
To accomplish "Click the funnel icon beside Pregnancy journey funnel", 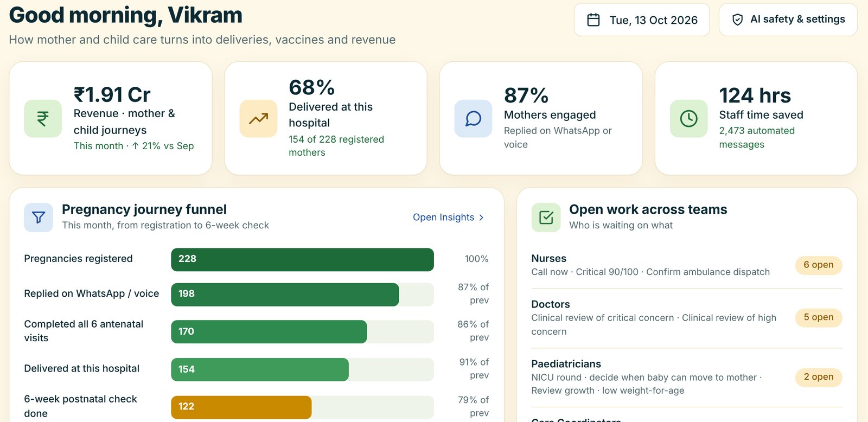I will pyautogui.click(x=39, y=218).
